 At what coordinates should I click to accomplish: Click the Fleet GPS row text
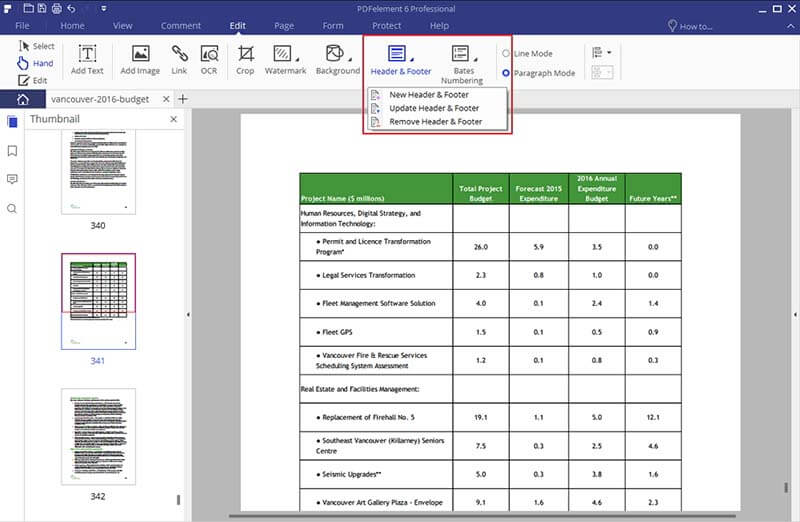(x=337, y=332)
